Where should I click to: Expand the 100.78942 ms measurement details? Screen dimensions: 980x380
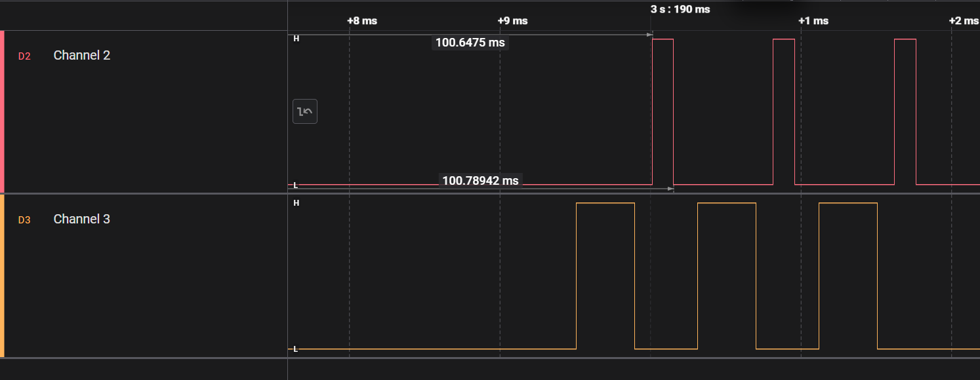(x=481, y=181)
